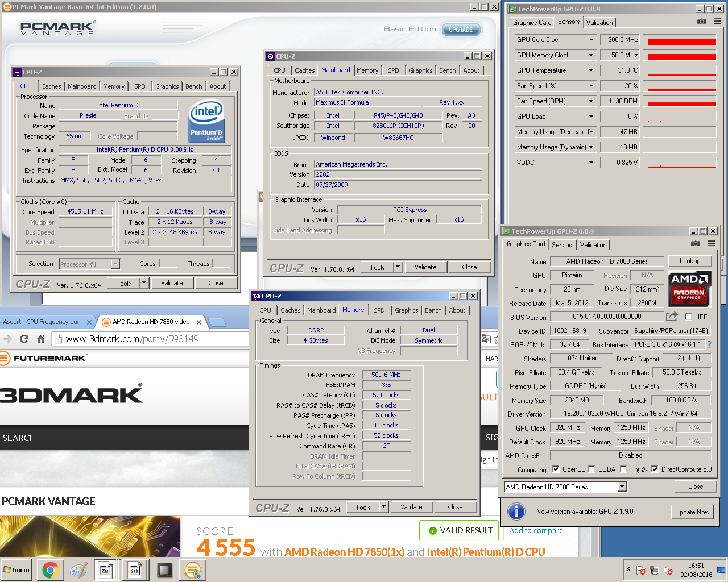The image size is (728, 582).
Task: Open Paint from the taskbar
Action: pos(78,570)
